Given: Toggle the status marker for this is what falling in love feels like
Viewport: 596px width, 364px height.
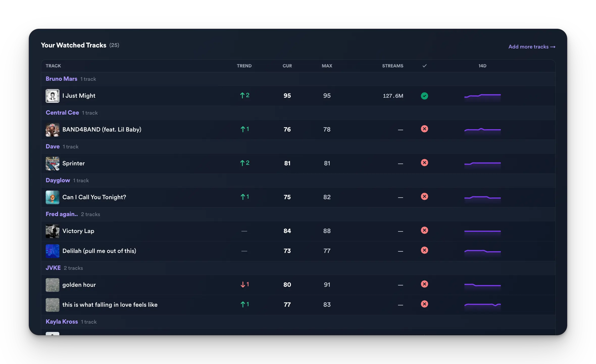Looking at the screenshot, I should [x=424, y=304].
